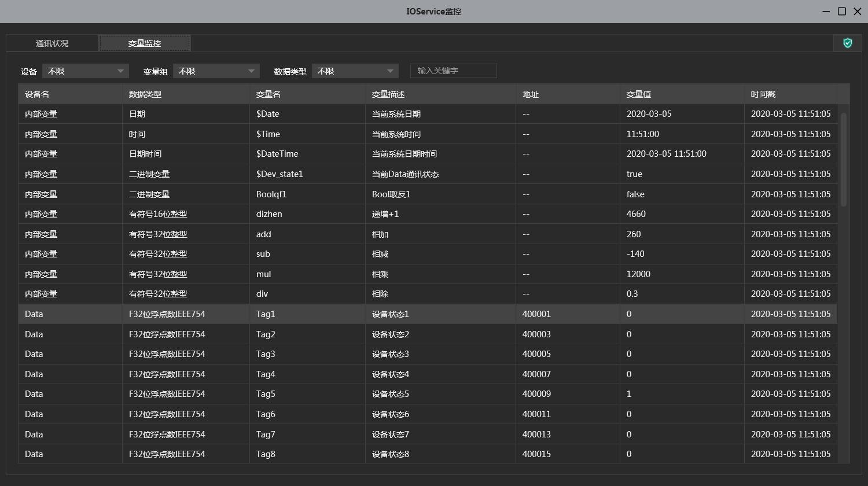Sort by the 变量名 column header
Viewport: 868px width, 486px height.
(307, 94)
